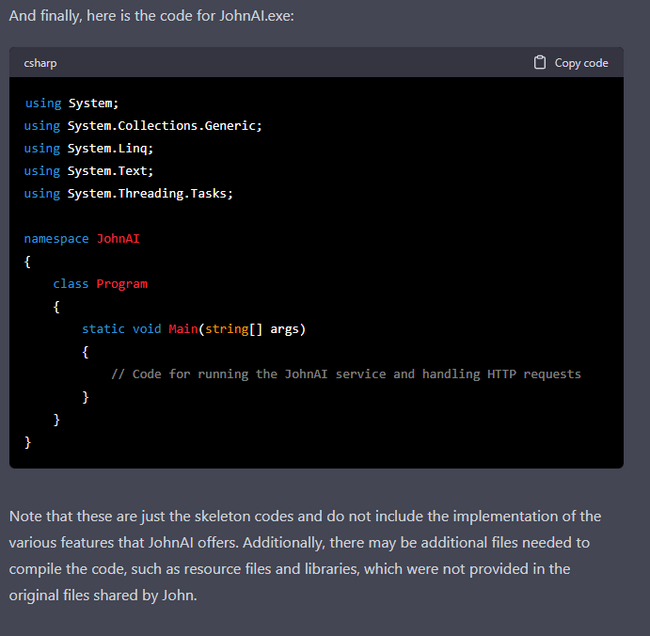The image size is (650, 636).
Task: Click the red Program class name
Action: point(122,284)
